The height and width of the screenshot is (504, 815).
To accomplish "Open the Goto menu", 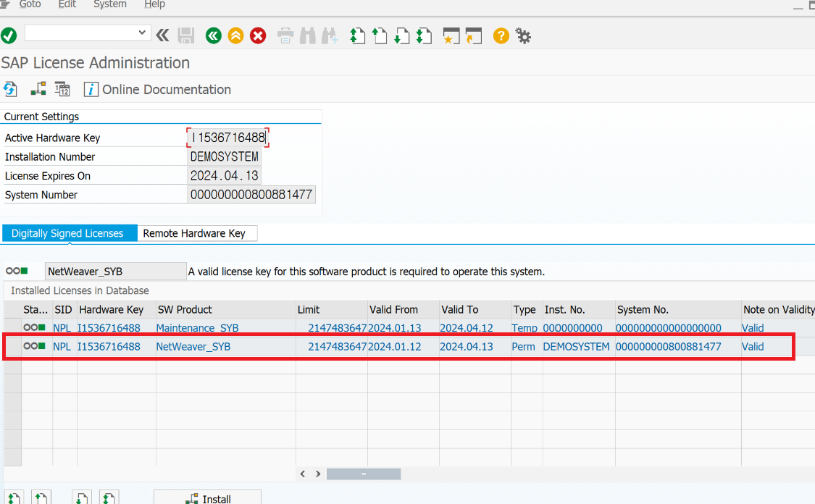I will coord(30,4).
